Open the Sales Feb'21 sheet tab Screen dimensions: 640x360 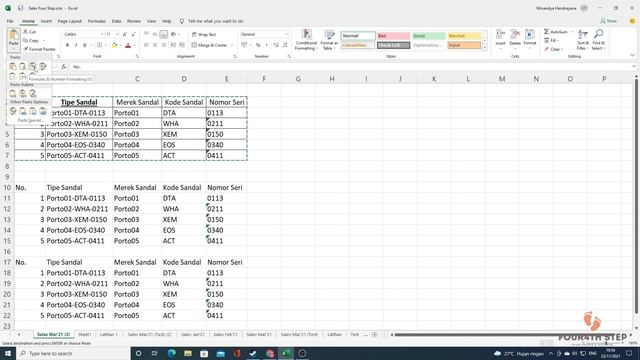tap(225, 334)
